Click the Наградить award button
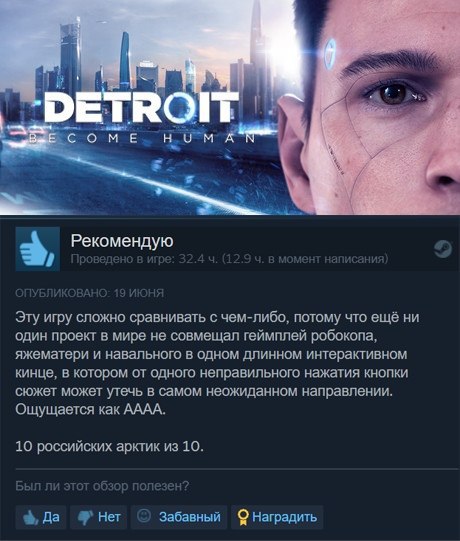The width and height of the screenshot is (460, 541). point(277,517)
